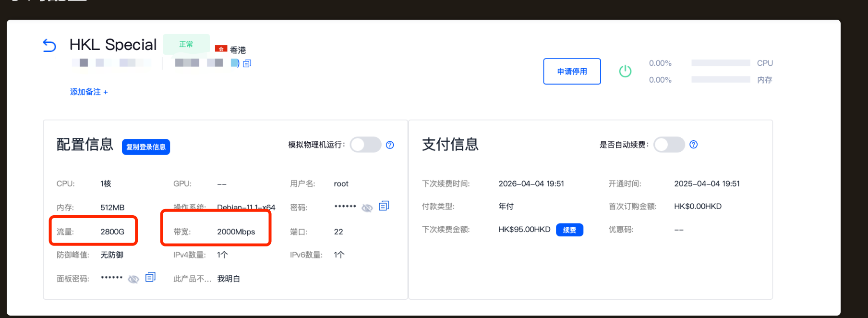Click the HKL Special title
The image size is (868, 318).
click(x=113, y=45)
